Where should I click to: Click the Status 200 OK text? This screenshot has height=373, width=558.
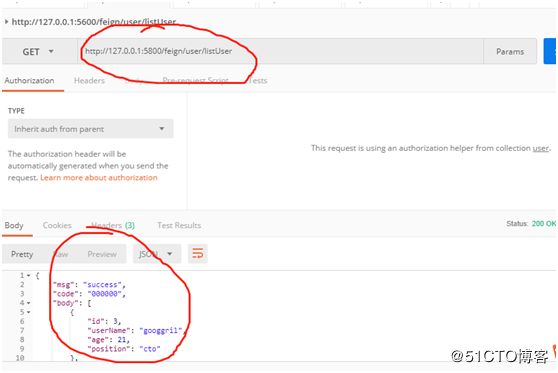(x=531, y=224)
